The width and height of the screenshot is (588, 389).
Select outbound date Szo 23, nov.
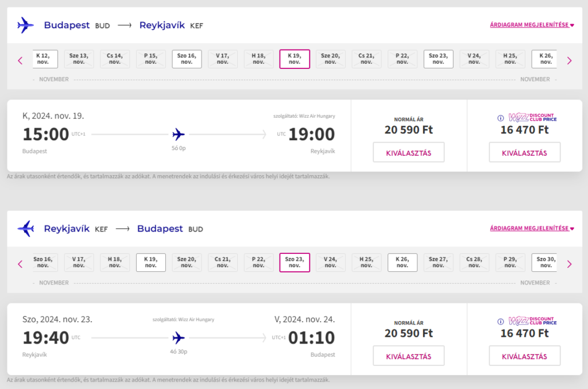(438, 59)
